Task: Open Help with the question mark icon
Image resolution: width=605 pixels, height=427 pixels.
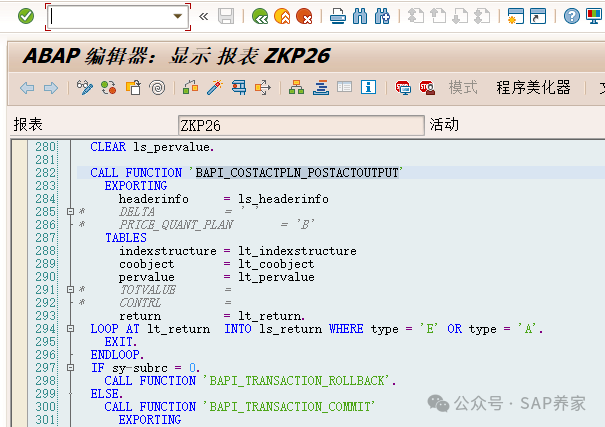Action: coord(571,16)
